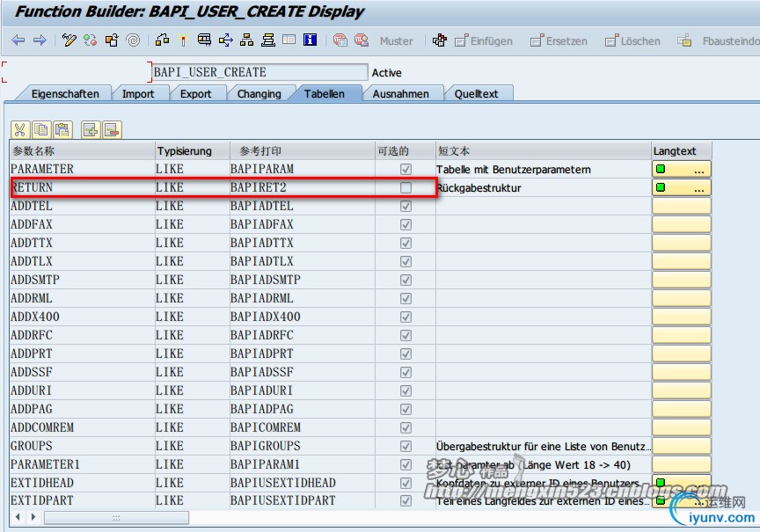This screenshot has width=760, height=532.
Task: Insert a row with the green plus icon
Action: tap(91, 130)
